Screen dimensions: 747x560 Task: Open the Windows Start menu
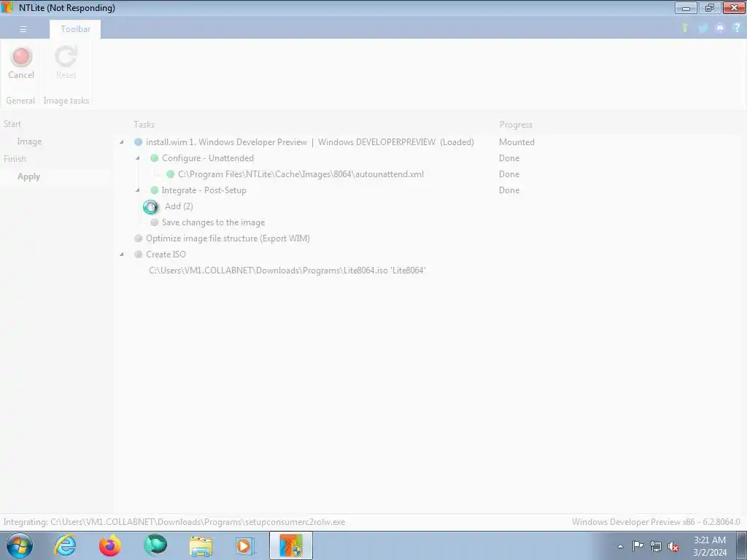tap(20, 545)
